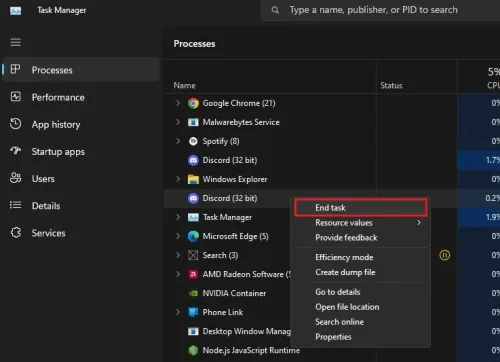Viewport: 500px width, 362px height.
Task: Open Properties from context menu
Action: pos(361,337)
